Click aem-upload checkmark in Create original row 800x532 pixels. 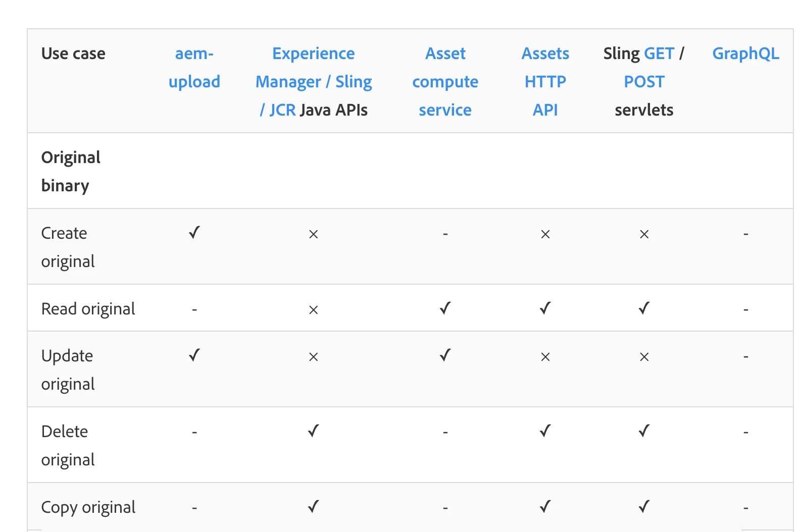coord(194,233)
